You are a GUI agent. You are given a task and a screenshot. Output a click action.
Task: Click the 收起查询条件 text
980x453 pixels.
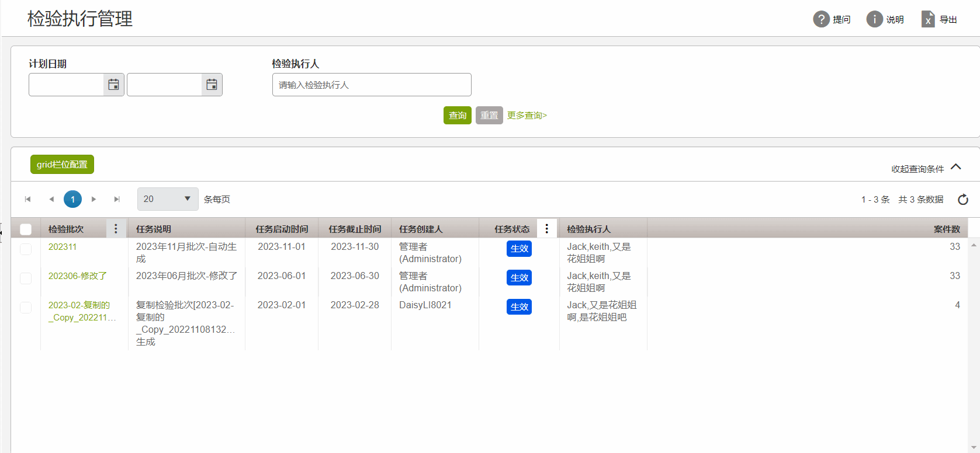click(917, 169)
